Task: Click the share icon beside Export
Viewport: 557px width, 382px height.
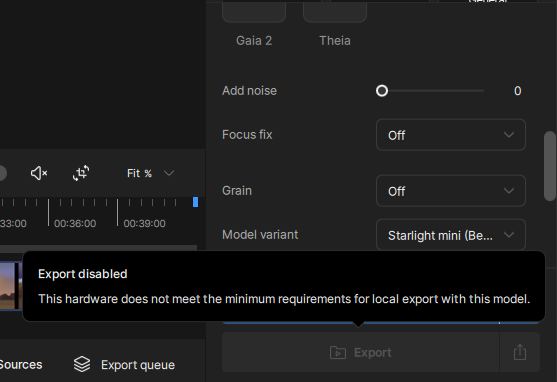Action: (520, 353)
